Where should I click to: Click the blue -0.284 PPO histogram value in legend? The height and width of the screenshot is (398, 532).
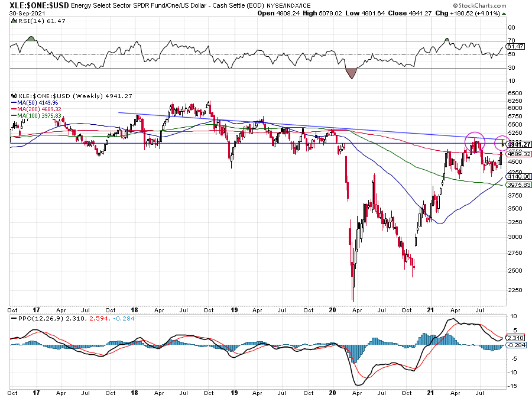click(x=124, y=319)
